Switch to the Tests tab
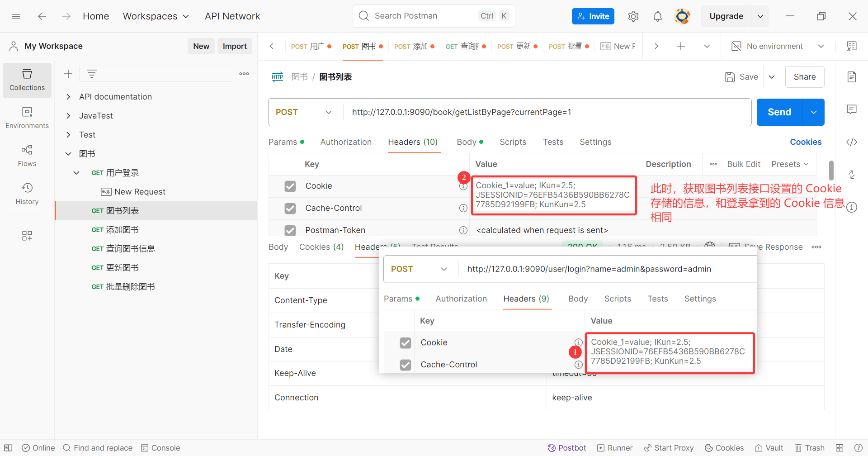The height and width of the screenshot is (456, 868). point(553,142)
